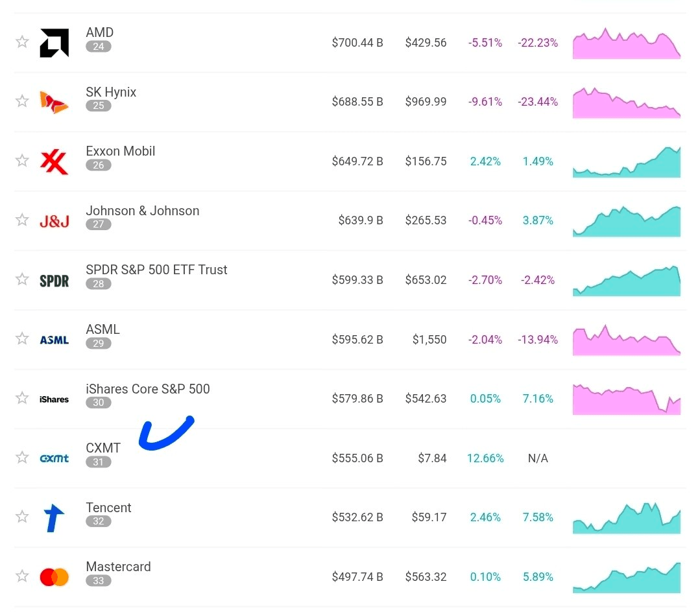Click the cxmt logo icon

[x=54, y=458]
